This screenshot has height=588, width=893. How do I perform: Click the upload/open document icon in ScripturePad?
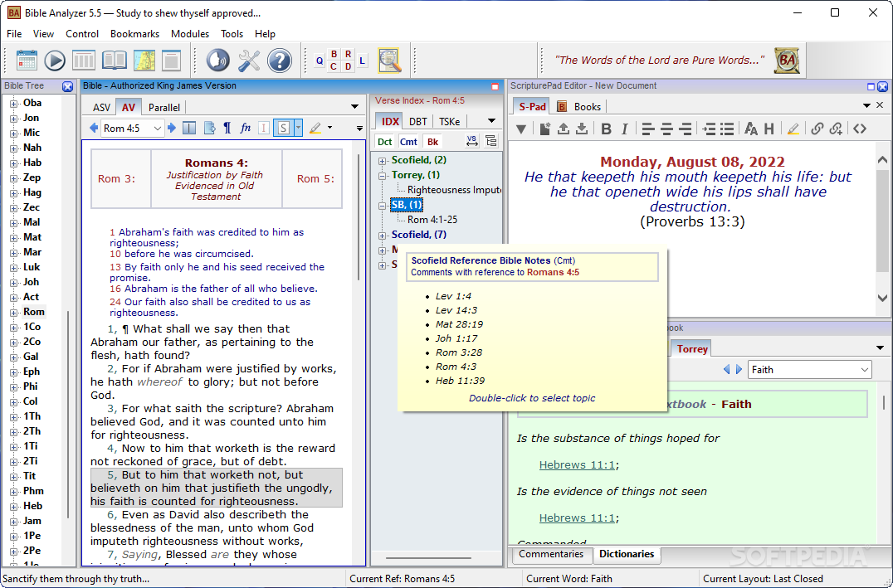pyautogui.click(x=564, y=129)
